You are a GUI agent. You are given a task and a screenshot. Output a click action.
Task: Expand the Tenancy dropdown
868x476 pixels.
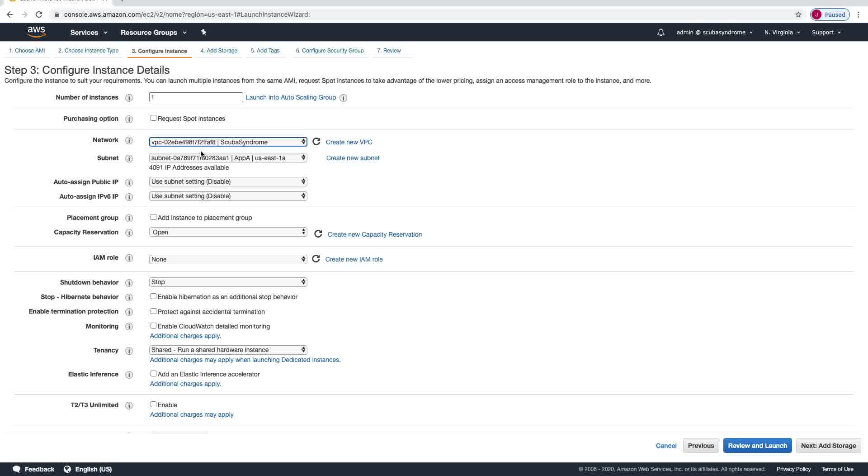coord(228,350)
